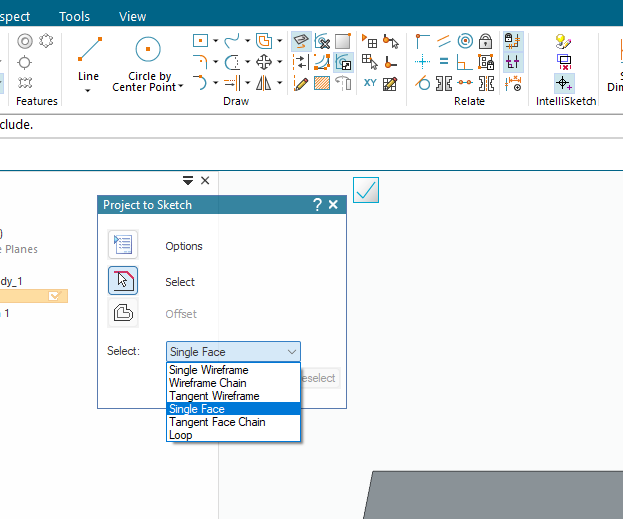The height and width of the screenshot is (519, 623).
Task: Click the XY coordinate icon in ribbon
Action: click(x=370, y=84)
